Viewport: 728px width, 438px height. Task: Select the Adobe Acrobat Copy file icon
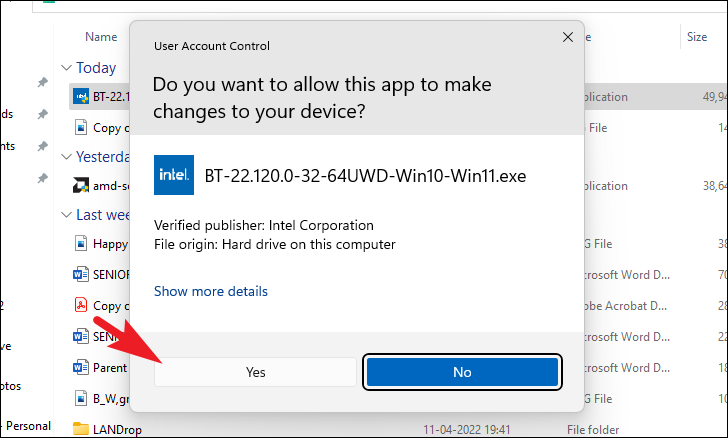point(81,305)
